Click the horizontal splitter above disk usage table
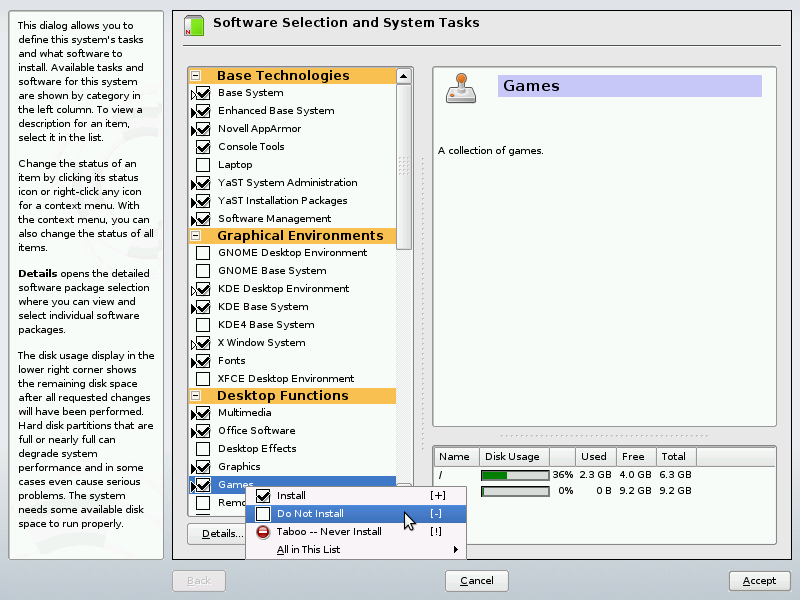 tap(604, 436)
